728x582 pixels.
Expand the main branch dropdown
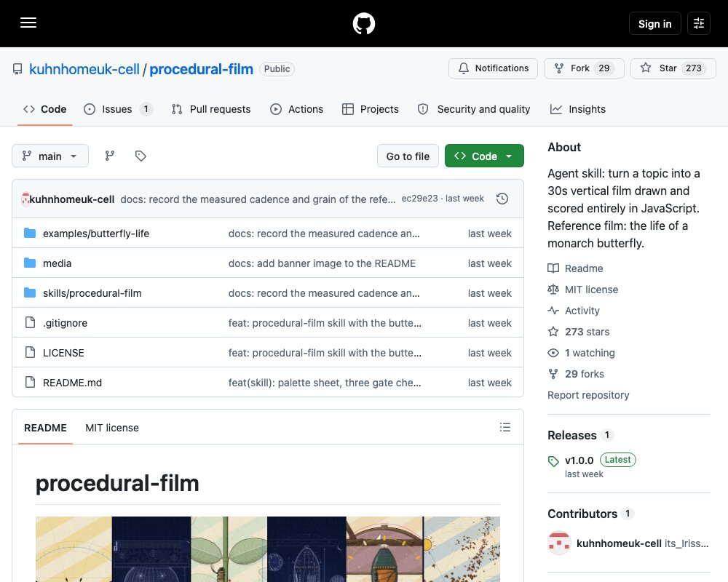point(50,156)
